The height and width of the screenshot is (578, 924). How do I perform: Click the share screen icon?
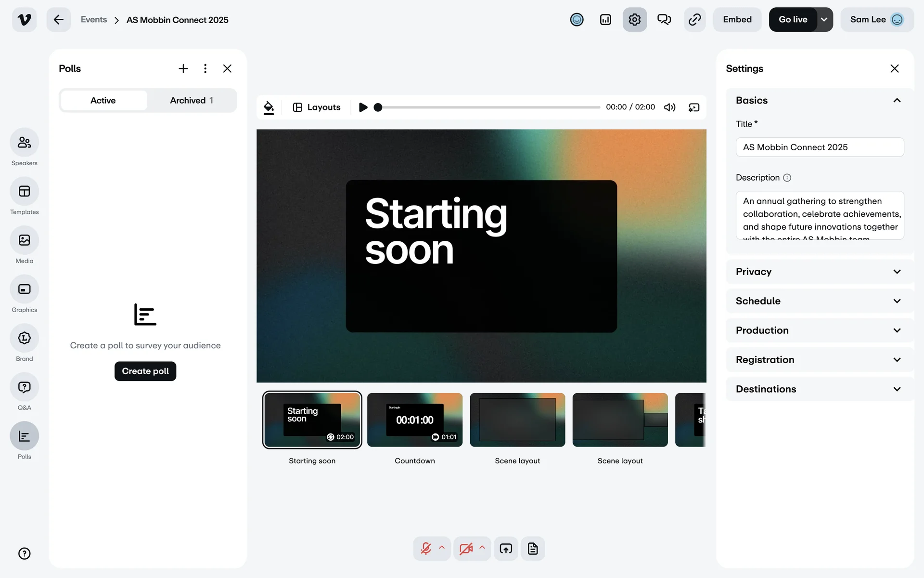coord(506,549)
